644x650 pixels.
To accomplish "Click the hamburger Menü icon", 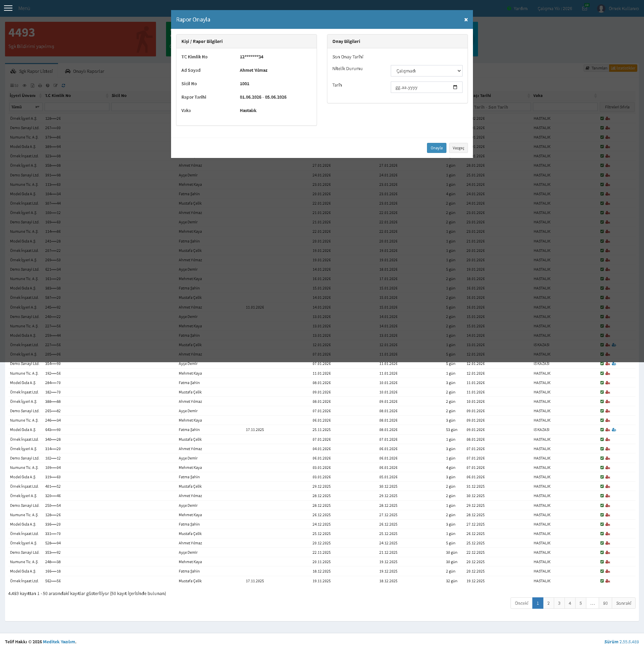I will click(8, 8).
